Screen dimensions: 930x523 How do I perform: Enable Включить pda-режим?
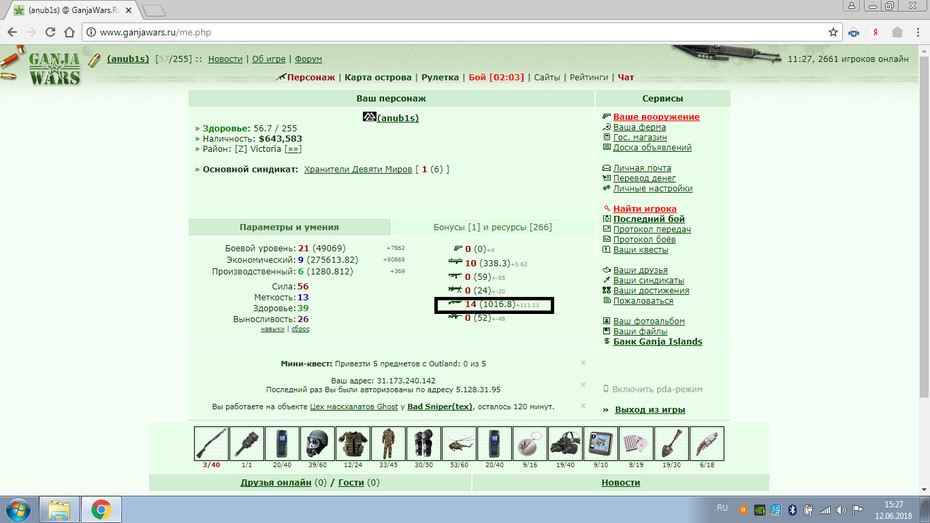[657, 389]
